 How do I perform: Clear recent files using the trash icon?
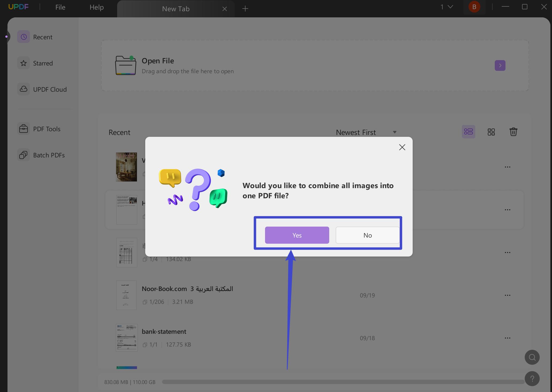513,131
